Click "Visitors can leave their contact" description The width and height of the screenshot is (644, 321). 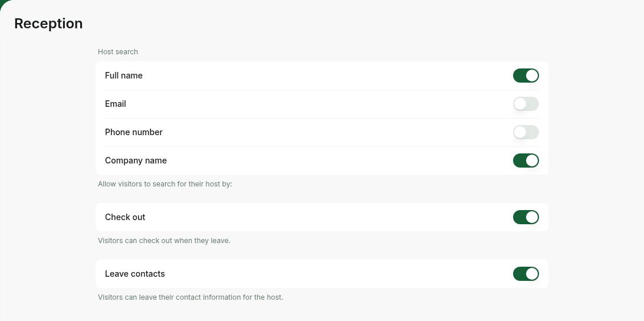tap(190, 297)
